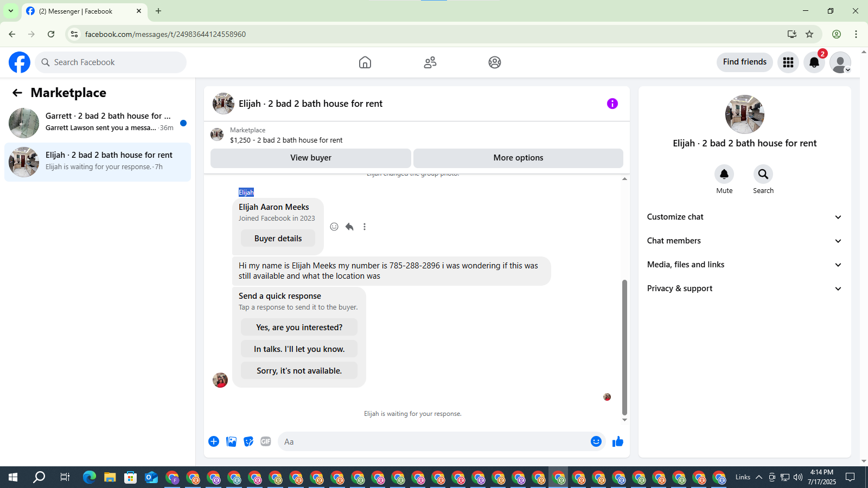Screen dimensions: 868x488
Task: Reply to Elijah's buyer card message
Action: click(349, 227)
